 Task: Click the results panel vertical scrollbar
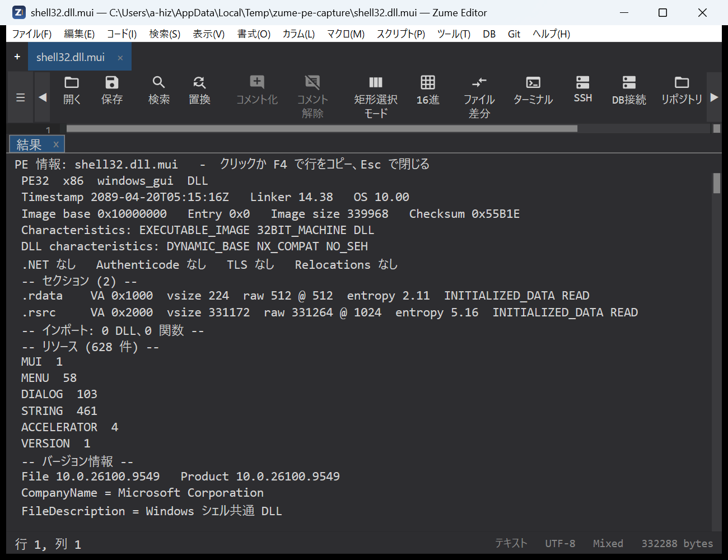pos(717,351)
